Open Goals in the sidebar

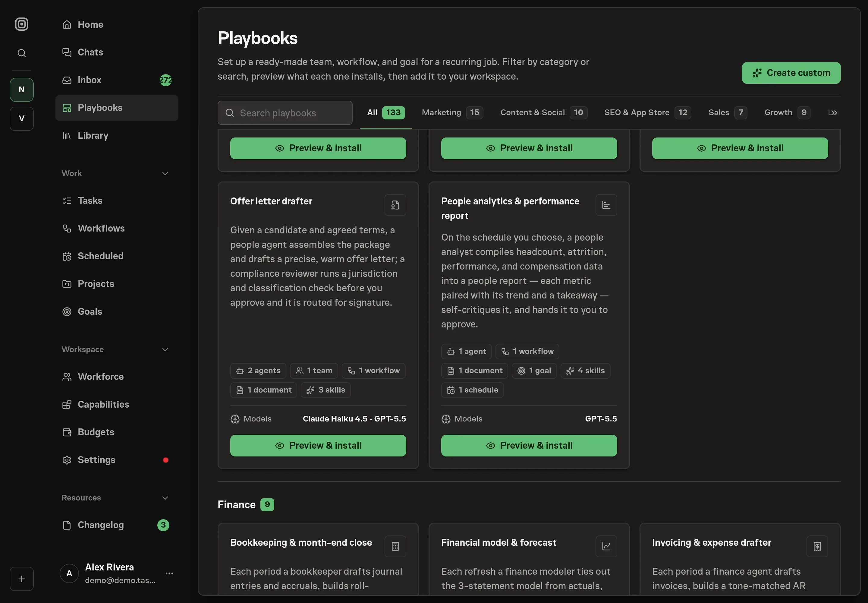pyautogui.click(x=117, y=311)
